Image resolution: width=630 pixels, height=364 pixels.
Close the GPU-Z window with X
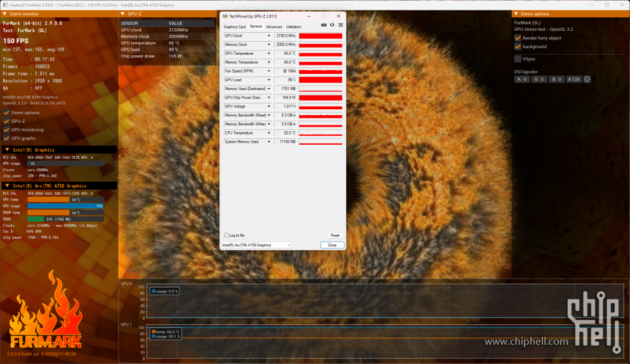coord(338,16)
